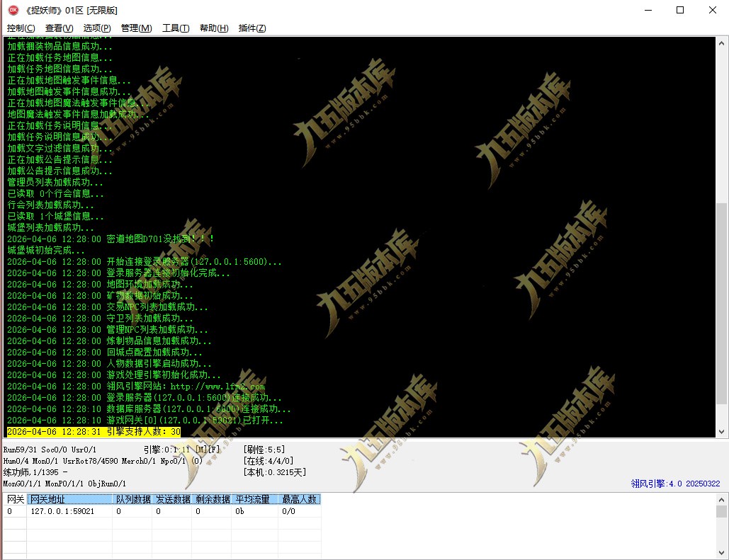This screenshot has height=560, width=729.
Task: Click status text [在线:4/4/0]
Action: tap(269, 461)
